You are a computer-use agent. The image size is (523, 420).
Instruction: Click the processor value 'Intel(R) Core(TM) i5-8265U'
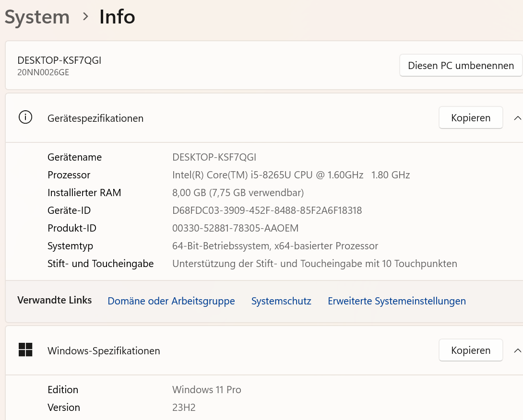[232, 175]
